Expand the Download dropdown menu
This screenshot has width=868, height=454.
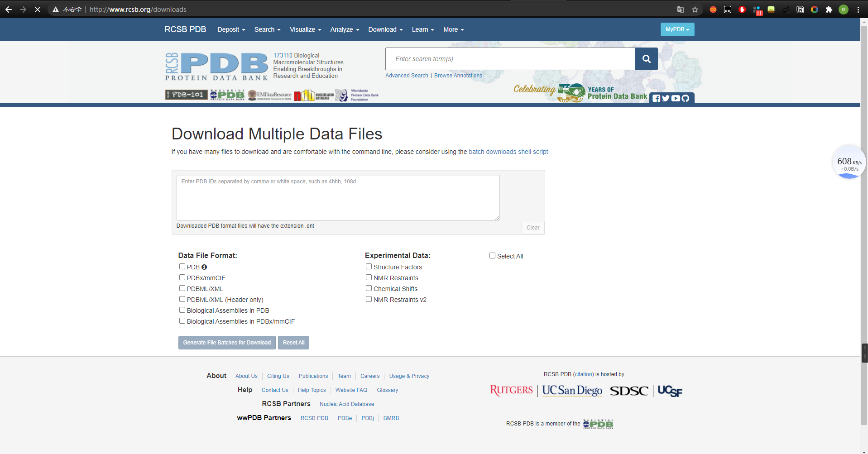[385, 29]
